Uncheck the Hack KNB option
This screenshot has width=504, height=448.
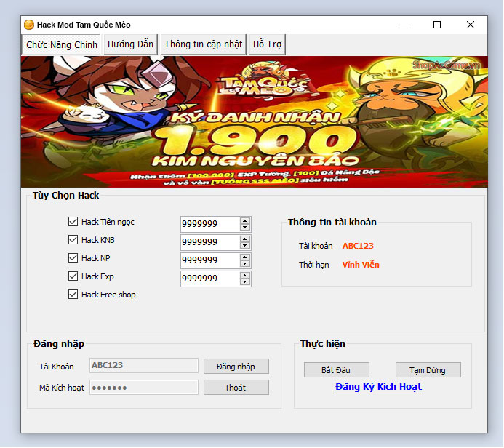click(73, 240)
